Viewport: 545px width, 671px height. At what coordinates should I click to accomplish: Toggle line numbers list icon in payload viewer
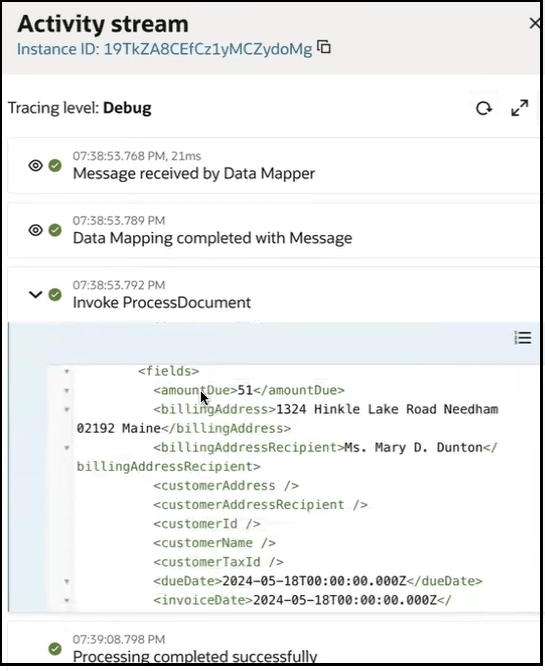(522, 338)
